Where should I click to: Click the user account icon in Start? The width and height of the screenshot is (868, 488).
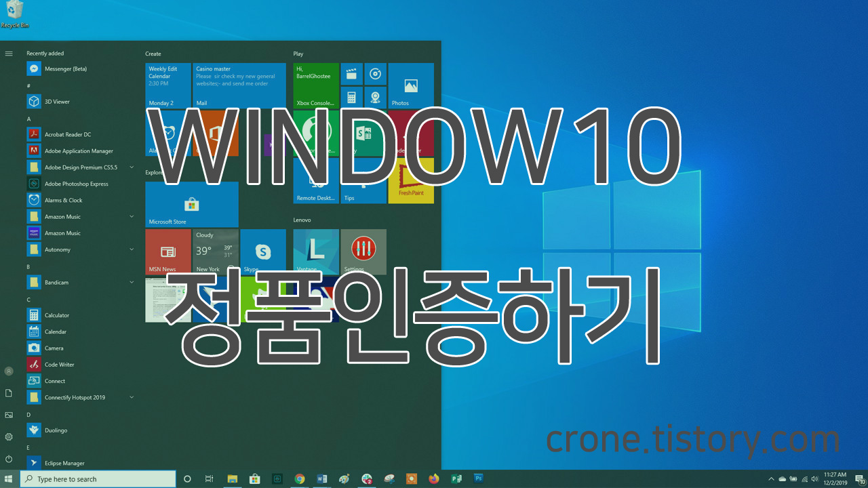9,371
